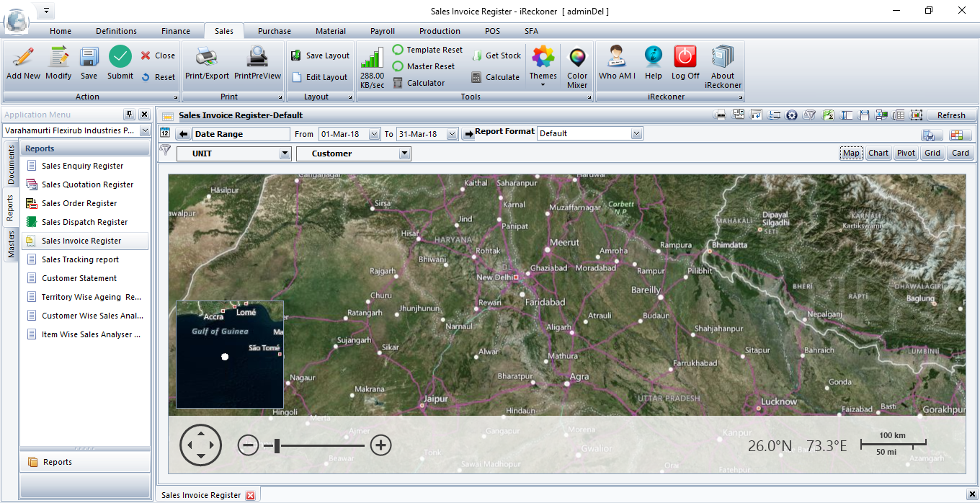Click the Submit green checkmark icon
Screen dimensions: 980x503
[120, 58]
